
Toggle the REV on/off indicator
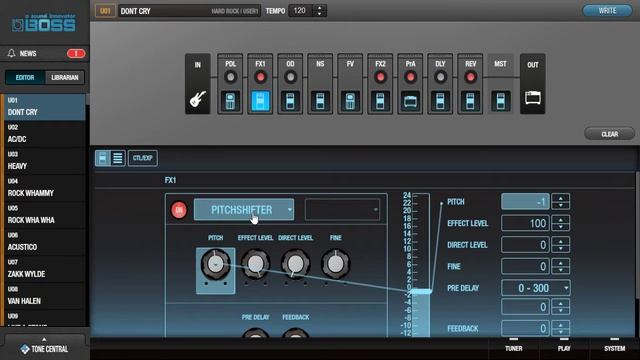[x=470, y=77]
